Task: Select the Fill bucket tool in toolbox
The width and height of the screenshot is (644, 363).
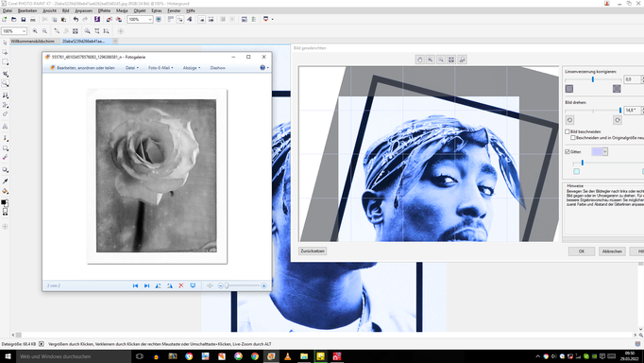Action: pyautogui.click(x=5, y=191)
